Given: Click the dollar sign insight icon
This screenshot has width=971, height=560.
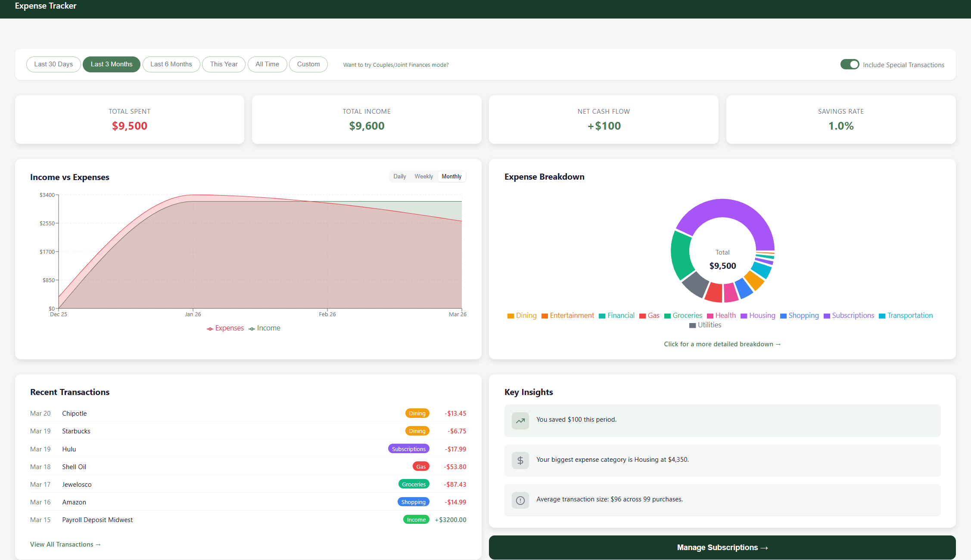Looking at the screenshot, I should tap(520, 460).
